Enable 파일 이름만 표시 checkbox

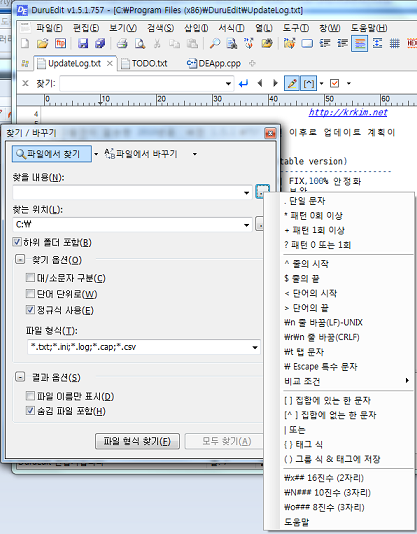pos(30,396)
